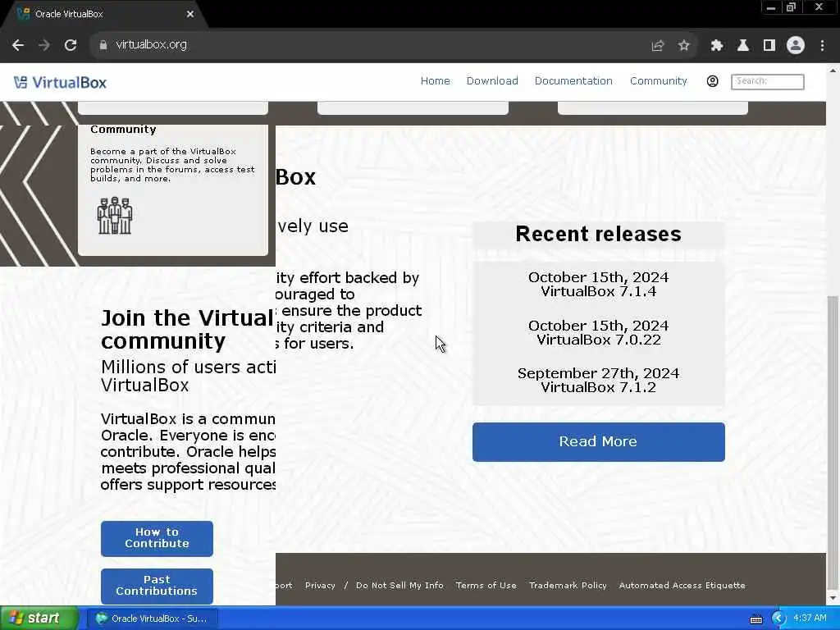Click the padlock site info icon
Viewport: 840px width, 630px height.
(x=103, y=45)
